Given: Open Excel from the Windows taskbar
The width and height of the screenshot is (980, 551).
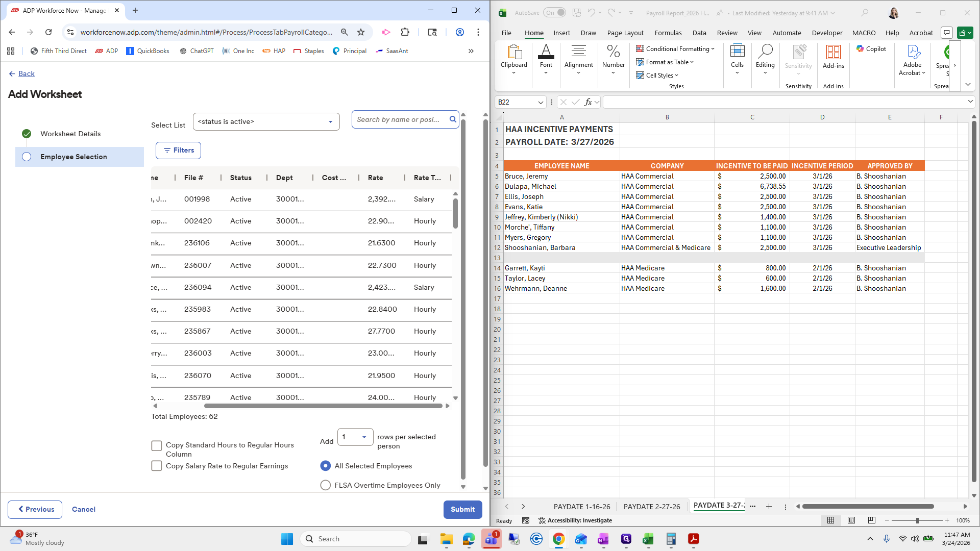Looking at the screenshot, I should coord(648,539).
